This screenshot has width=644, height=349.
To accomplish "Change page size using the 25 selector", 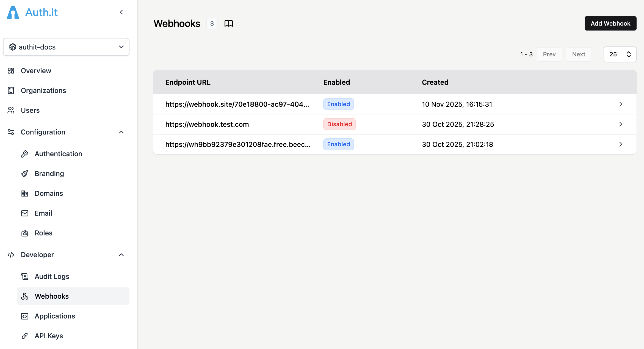I will [x=620, y=54].
